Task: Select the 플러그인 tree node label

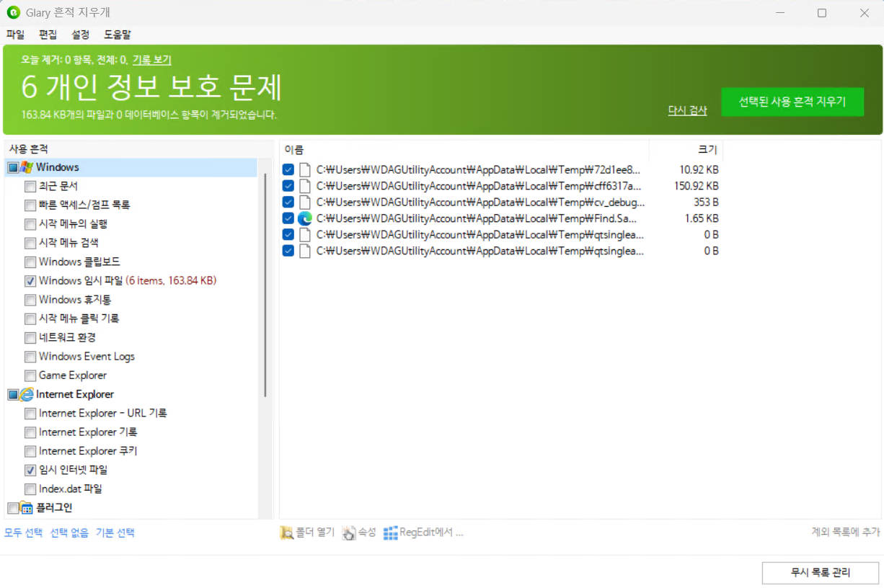Action: coord(54,508)
